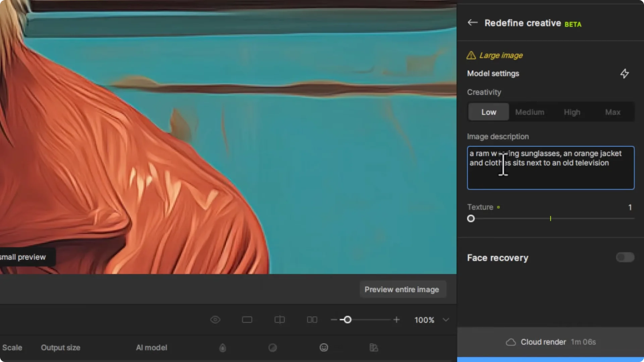The image size is (644, 362).
Task: Select the Medium creativity option
Action: pos(530,112)
